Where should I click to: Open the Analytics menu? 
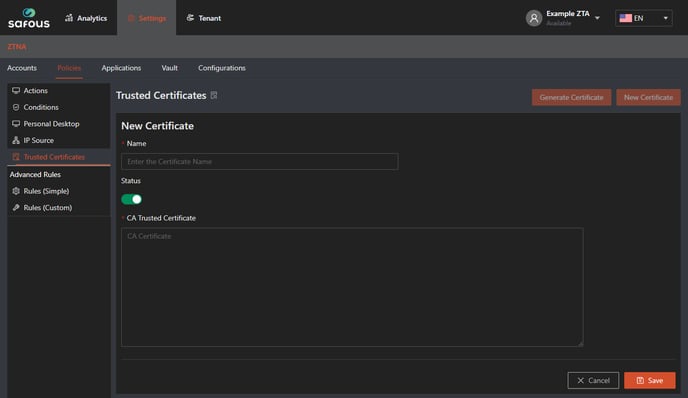tap(86, 18)
